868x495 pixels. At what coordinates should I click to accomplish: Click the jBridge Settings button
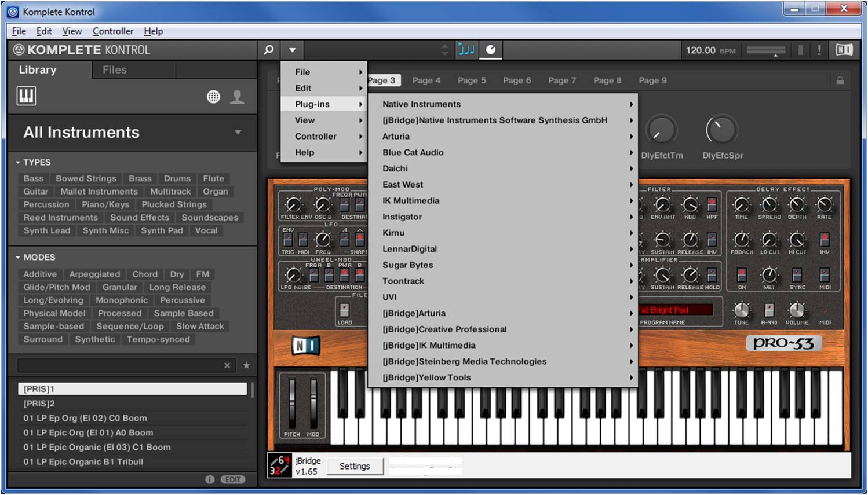[355, 465]
